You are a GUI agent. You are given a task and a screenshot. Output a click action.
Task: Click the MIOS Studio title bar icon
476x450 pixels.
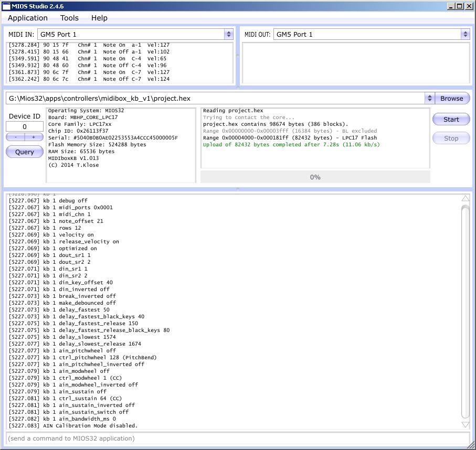pos(6,6)
